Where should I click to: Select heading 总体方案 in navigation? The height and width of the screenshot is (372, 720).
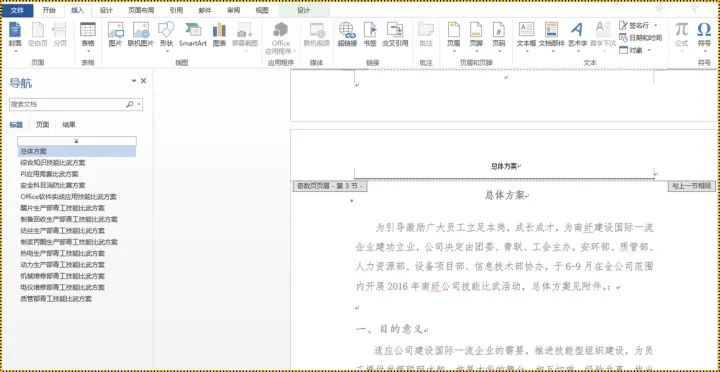click(77, 152)
